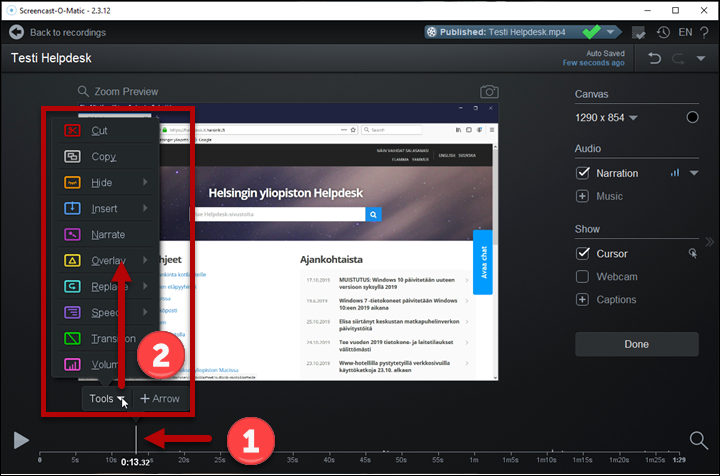Open the narration audio levels icon

(675, 173)
